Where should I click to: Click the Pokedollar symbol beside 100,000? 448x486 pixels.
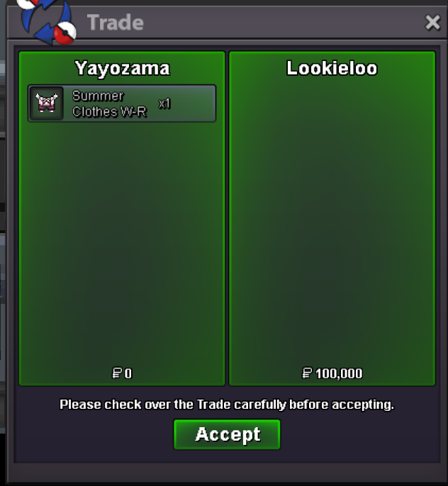click(x=307, y=373)
